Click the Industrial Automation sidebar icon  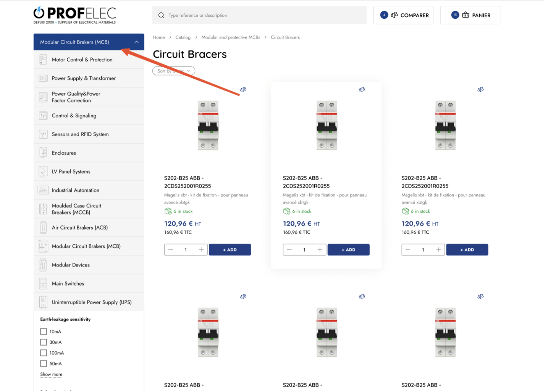tap(43, 190)
